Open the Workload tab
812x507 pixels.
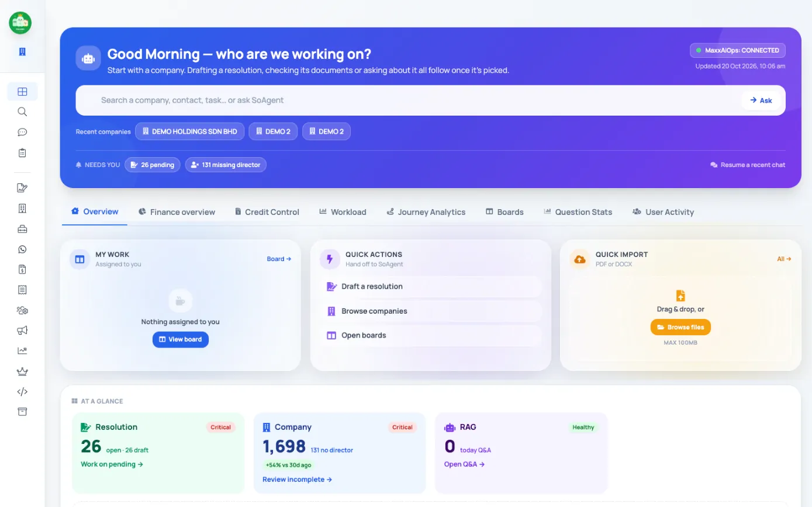343,212
